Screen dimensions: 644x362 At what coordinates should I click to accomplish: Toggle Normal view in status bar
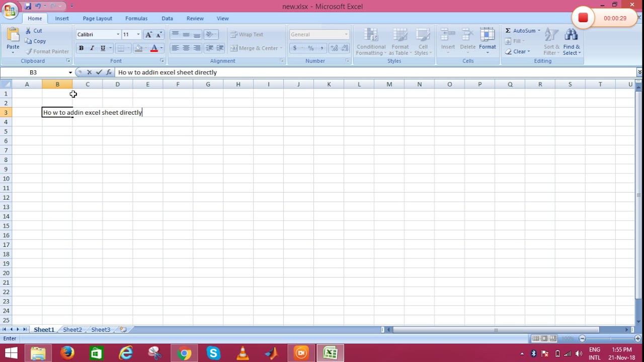pos(536,338)
